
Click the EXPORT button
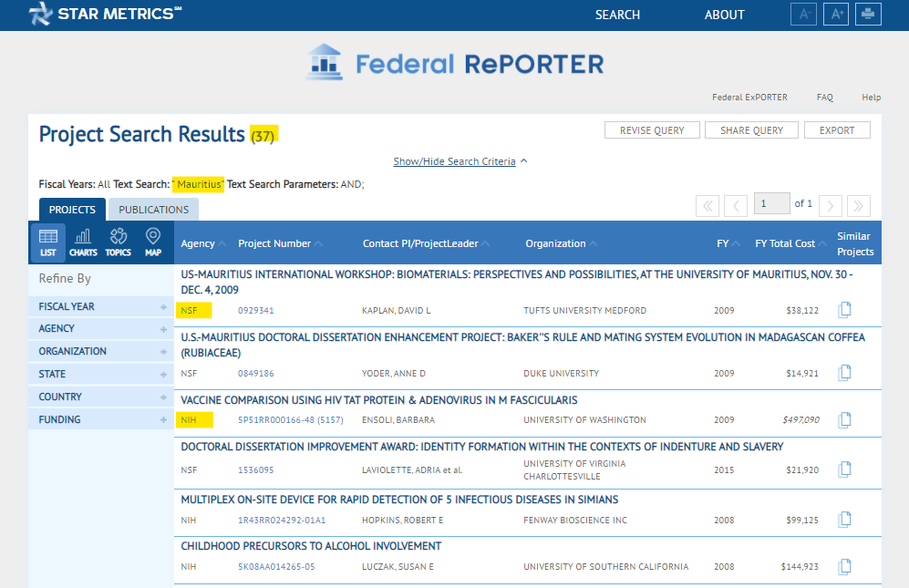pos(837,129)
